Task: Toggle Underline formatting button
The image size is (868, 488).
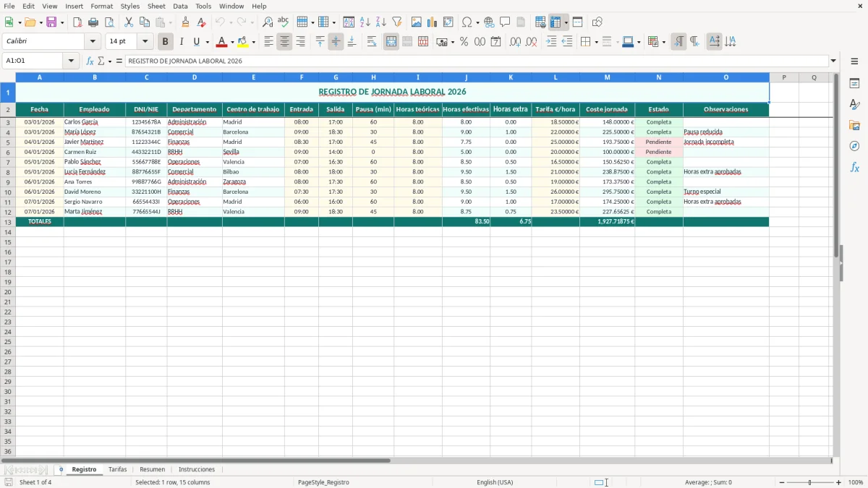Action: click(195, 42)
